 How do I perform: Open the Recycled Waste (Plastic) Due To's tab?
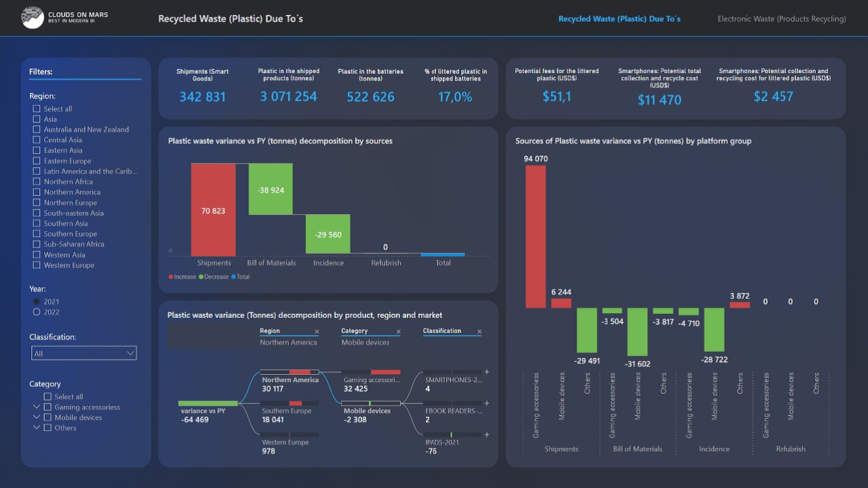619,19
